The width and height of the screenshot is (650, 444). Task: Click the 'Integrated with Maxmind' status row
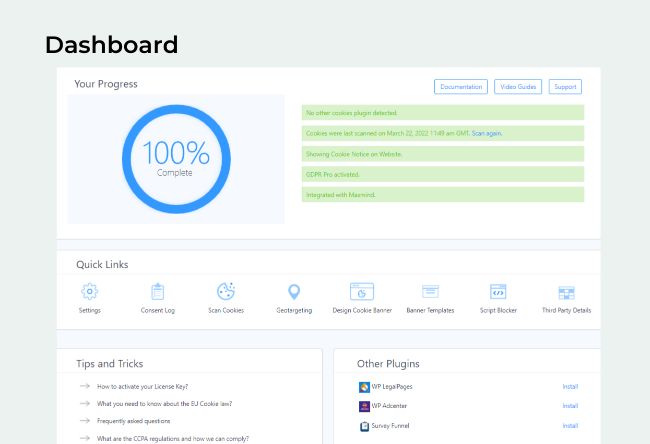click(x=443, y=195)
